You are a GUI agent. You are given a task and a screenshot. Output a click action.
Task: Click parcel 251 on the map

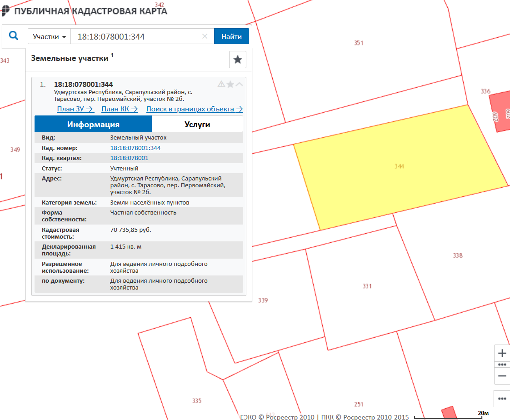[359, 405]
